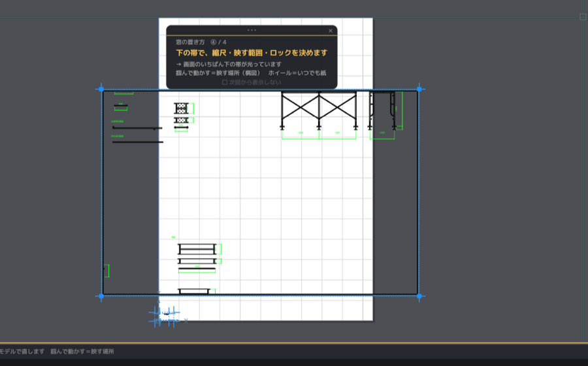This screenshot has width=588, height=366.
Task: Click the tutorial heading 下の帯で、縮尺・映す範囲・ロックを決めます
Action: [x=252, y=53]
